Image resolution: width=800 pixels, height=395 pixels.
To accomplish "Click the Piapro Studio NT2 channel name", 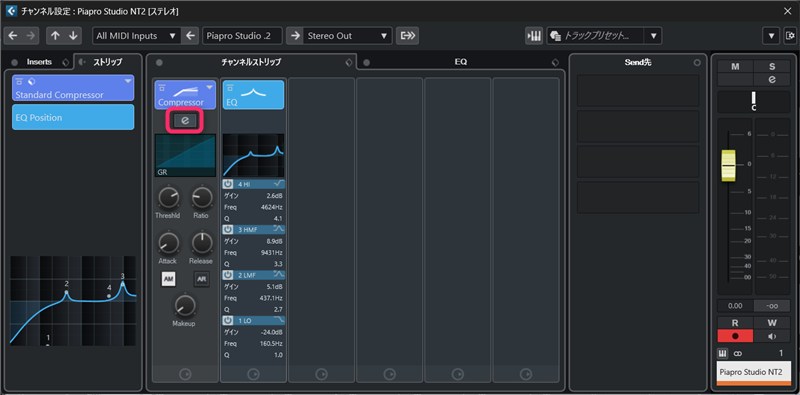I will point(754,373).
